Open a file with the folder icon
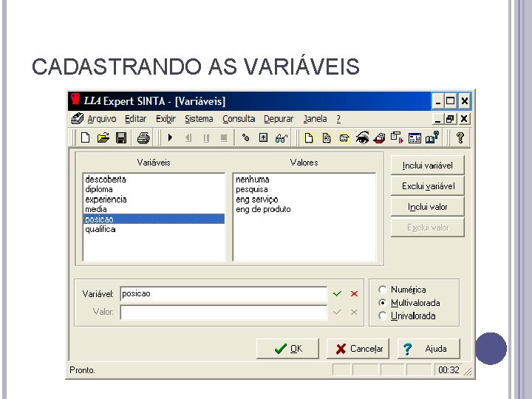Image resolution: width=532 pixels, height=399 pixels. tap(103, 137)
